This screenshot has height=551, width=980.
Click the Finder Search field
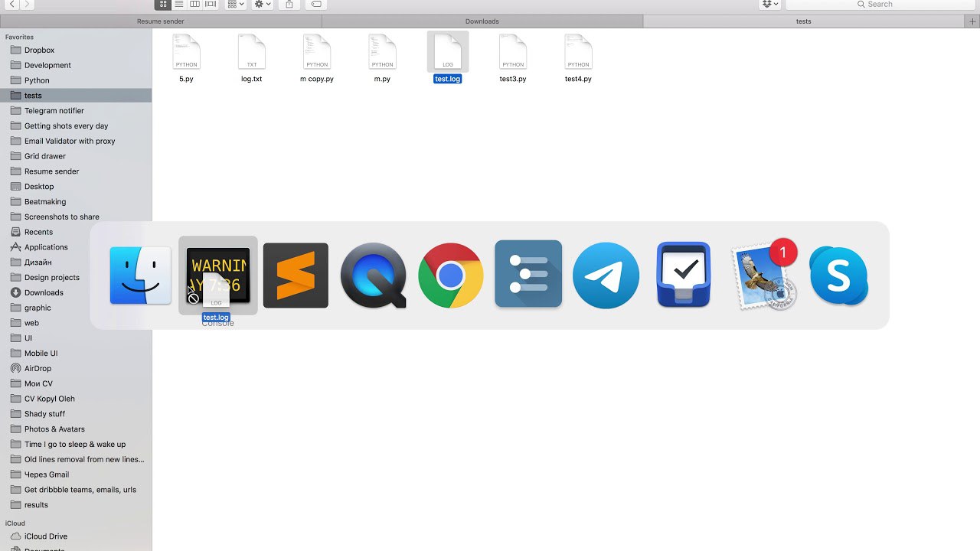tap(880, 4)
